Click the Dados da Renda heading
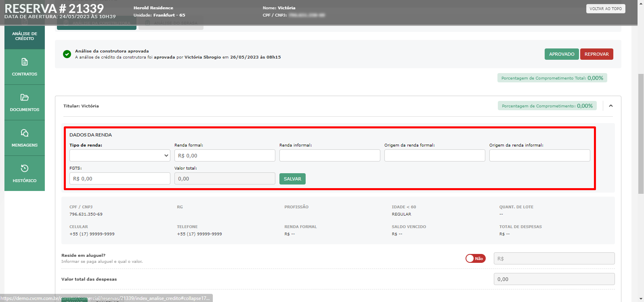 (x=90, y=135)
